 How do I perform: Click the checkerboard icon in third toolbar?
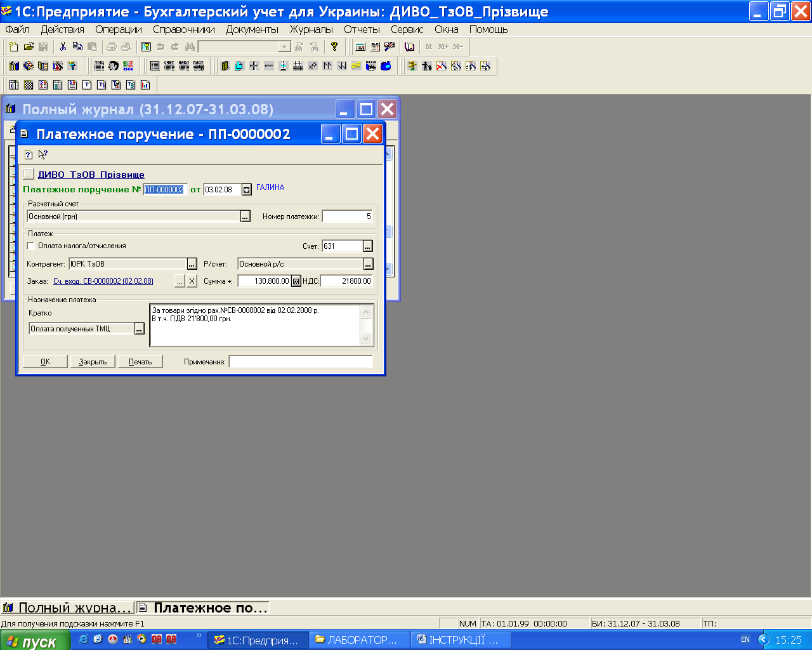pyautogui.click(x=29, y=84)
